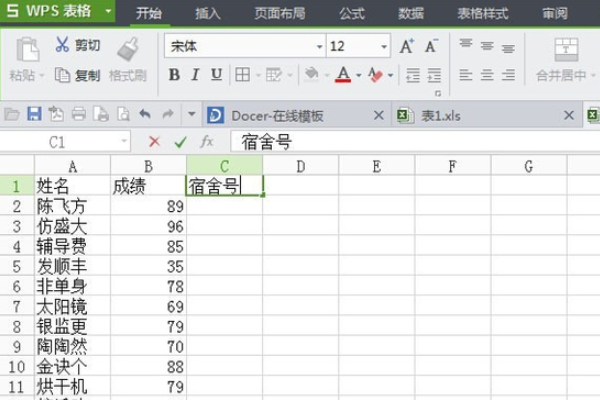Screen dimensions: 600x400
Task: Click the clear formatting eraser icon
Action: click(375, 75)
